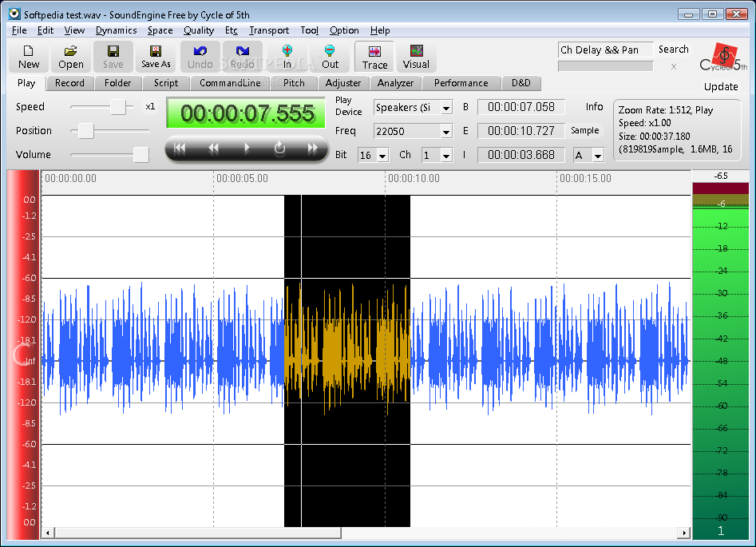Viewport: 756px width, 547px height.
Task: Click the search field showing Ch Delay && Pan
Action: [x=606, y=50]
